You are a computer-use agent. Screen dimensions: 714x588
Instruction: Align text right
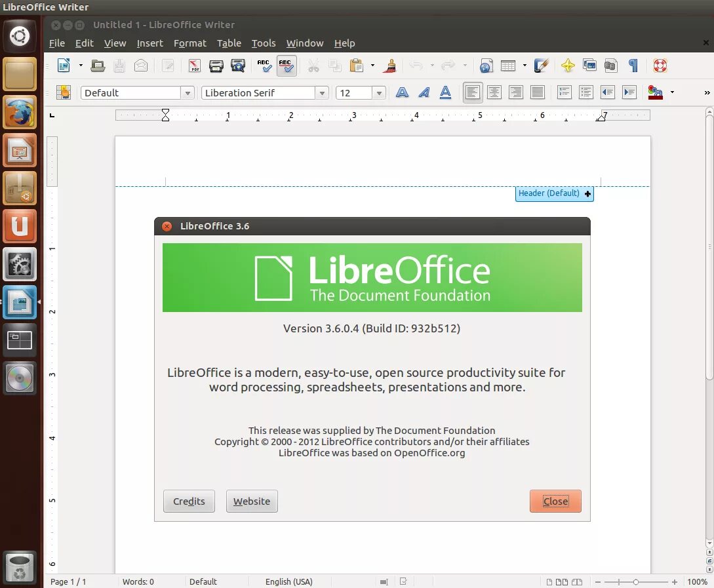click(516, 92)
